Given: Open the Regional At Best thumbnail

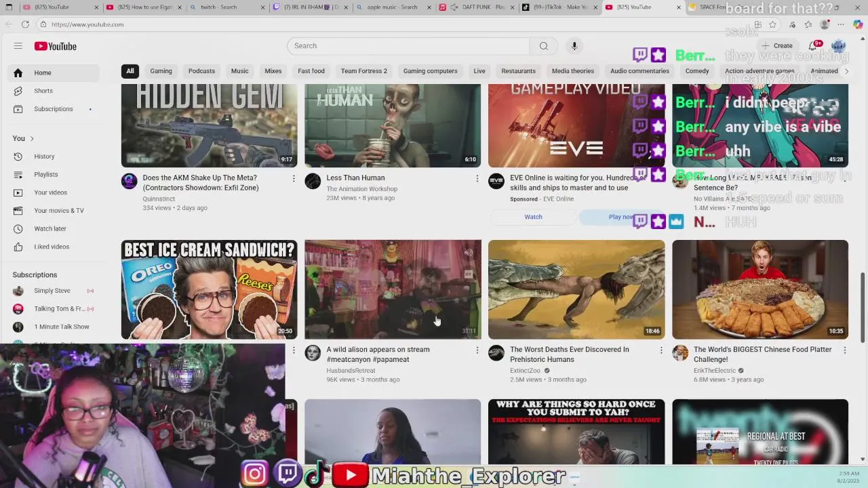Looking at the screenshot, I should 760,432.
